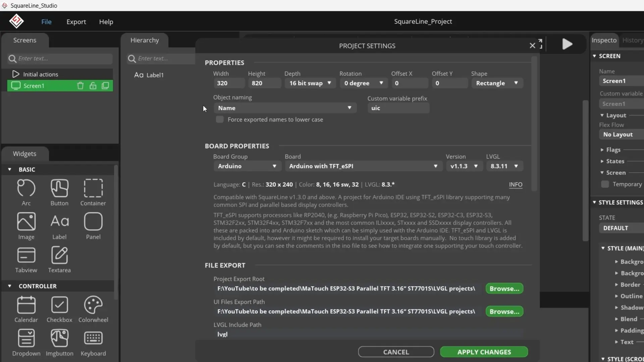Screen dimensions: 644x362
Task: Open the File menu
Action: click(46, 22)
